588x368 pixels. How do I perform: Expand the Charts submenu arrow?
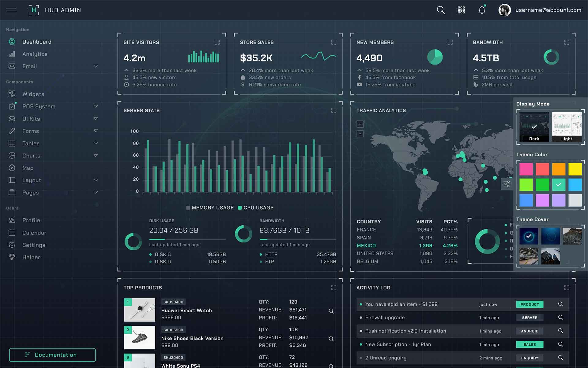coord(96,155)
